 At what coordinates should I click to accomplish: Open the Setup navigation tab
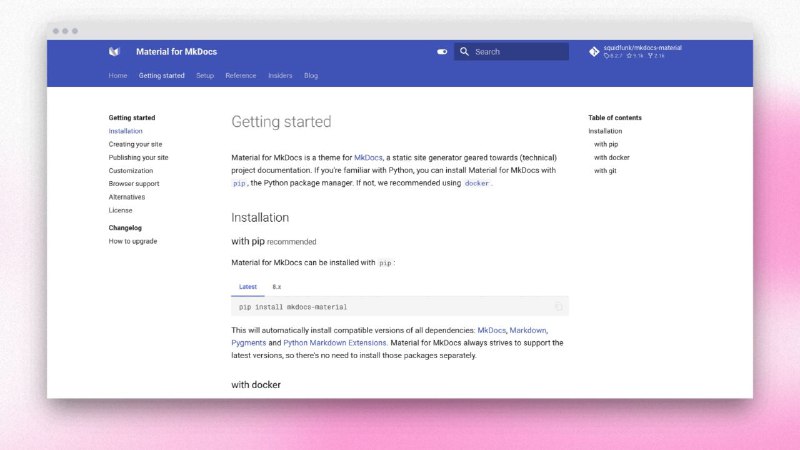[x=205, y=76]
